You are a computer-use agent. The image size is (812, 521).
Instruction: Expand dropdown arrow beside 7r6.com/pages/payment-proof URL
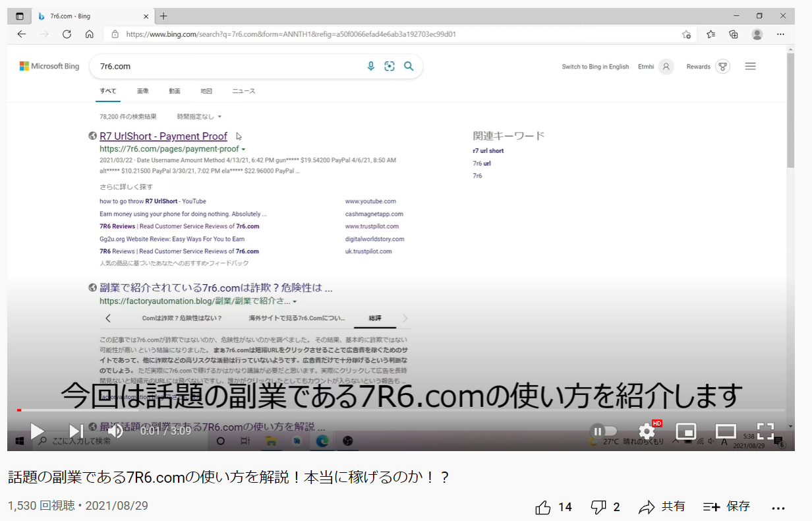click(x=243, y=150)
